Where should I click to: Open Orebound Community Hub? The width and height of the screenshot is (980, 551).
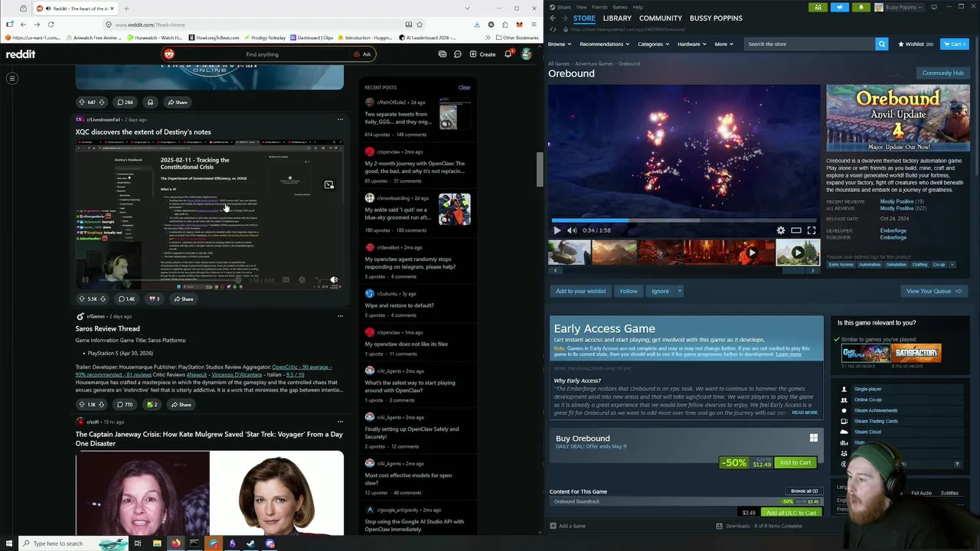(943, 73)
